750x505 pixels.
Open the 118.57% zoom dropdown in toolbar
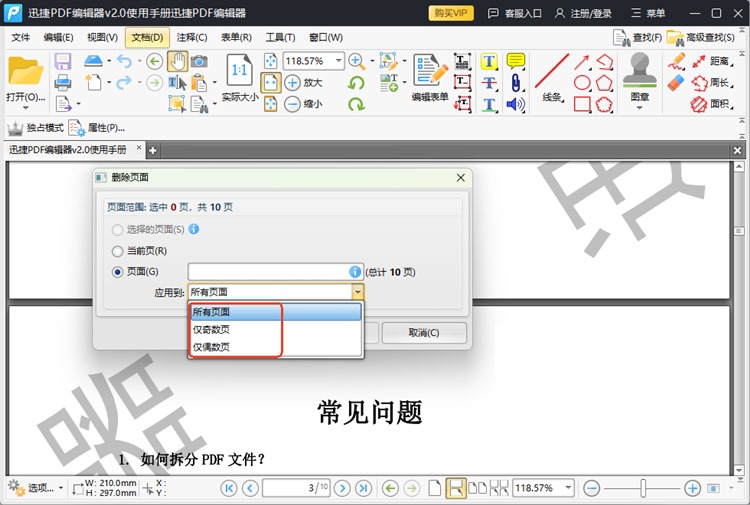[x=339, y=61]
